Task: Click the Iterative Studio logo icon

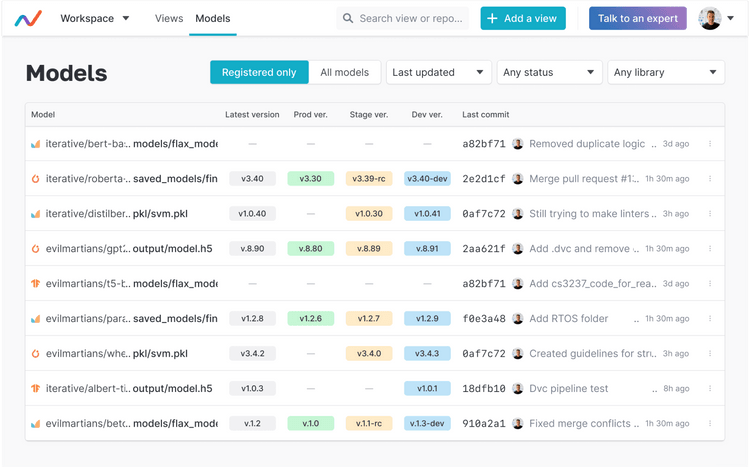Action: [28, 18]
